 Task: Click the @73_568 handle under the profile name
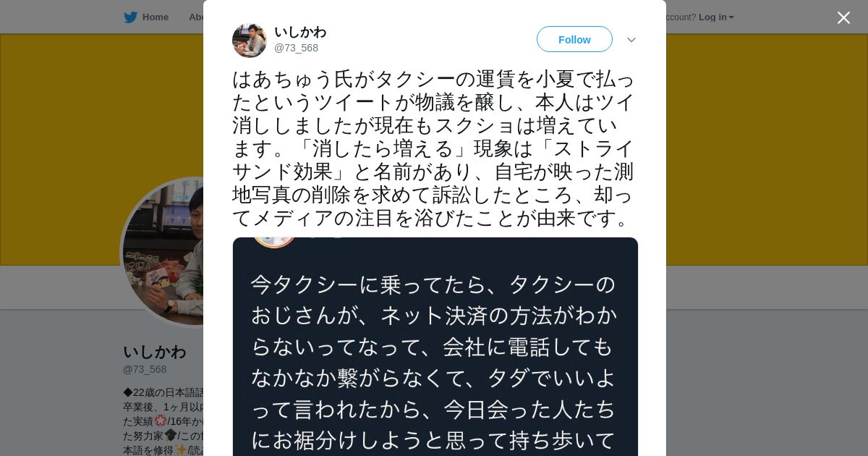pos(145,369)
